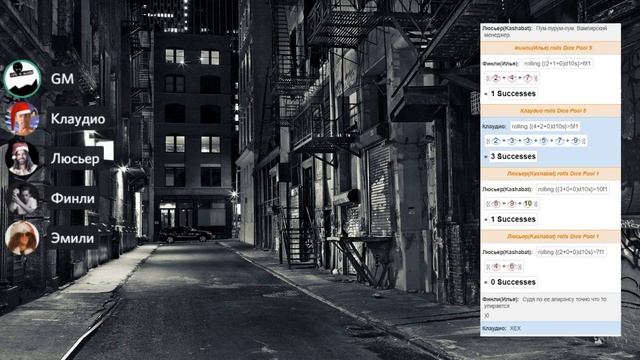The width and height of the screenshot is (640, 360).
Task: Select the Эмили name label
Action: [x=72, y=238]
